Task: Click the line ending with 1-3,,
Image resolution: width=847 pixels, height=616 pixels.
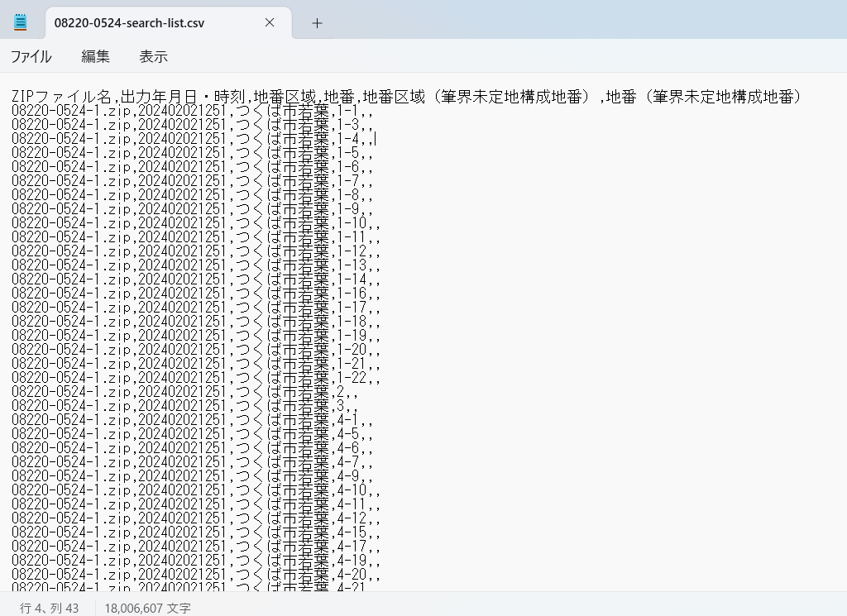Action: pyautogui.click(x=192, y=125)
